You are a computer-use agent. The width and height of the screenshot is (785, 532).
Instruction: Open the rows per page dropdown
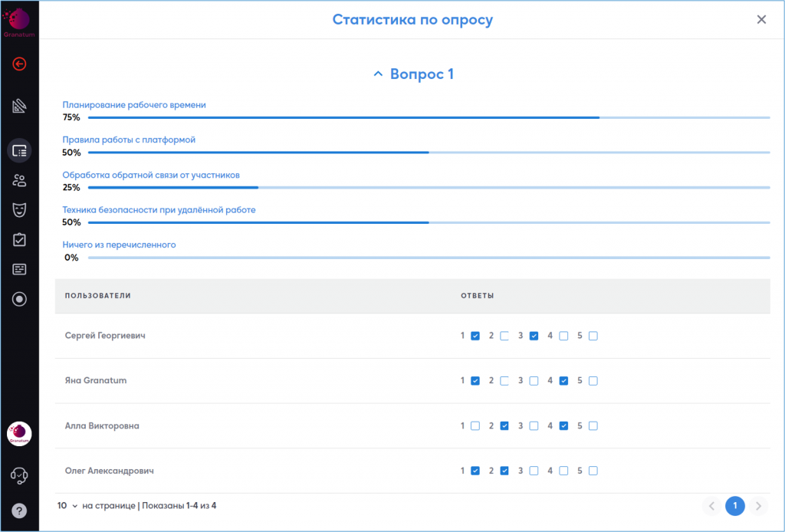coord(67,506)
